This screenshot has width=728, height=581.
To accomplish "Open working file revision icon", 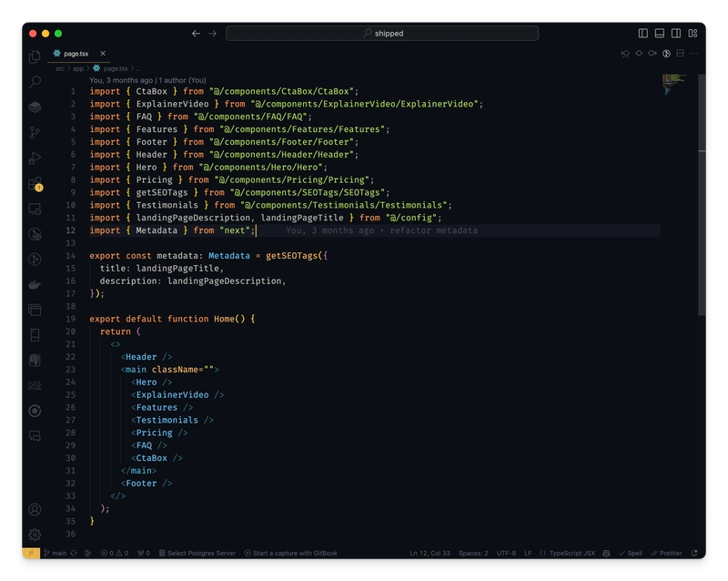I will pos(640,54).
